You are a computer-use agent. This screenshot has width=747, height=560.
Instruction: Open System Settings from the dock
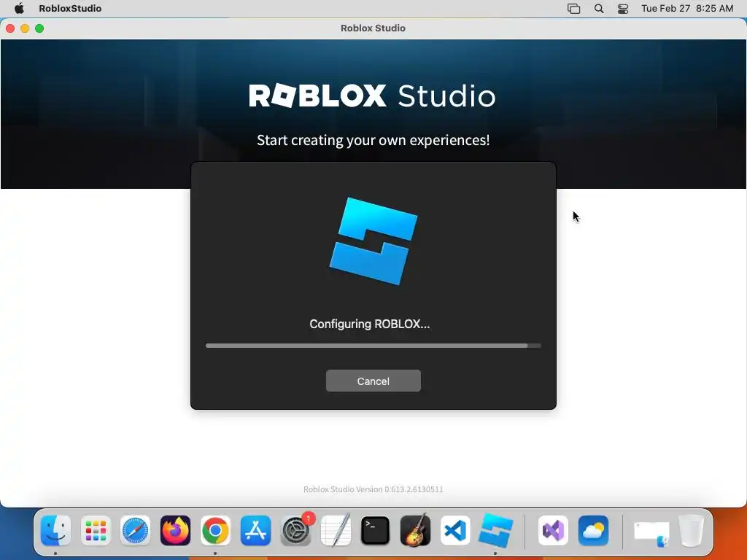295,531
